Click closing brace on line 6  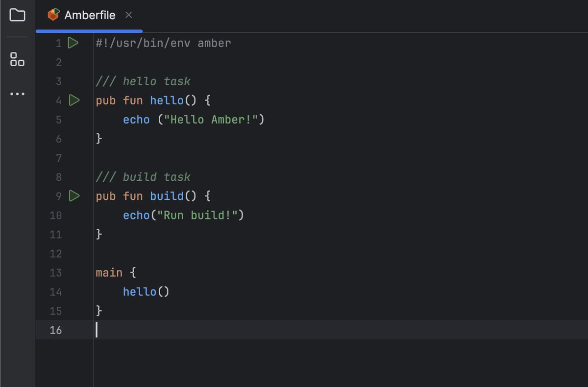99,139
